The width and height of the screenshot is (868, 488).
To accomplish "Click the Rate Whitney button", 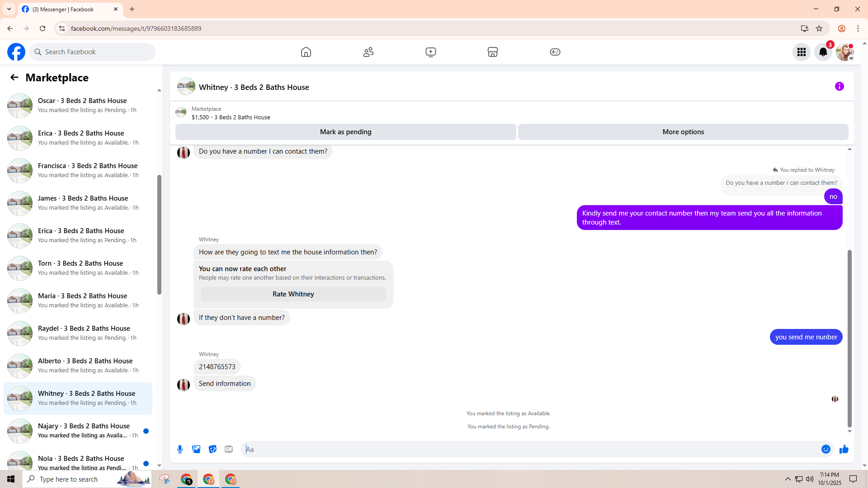I will pyautogui.click(x=293, y=294).
